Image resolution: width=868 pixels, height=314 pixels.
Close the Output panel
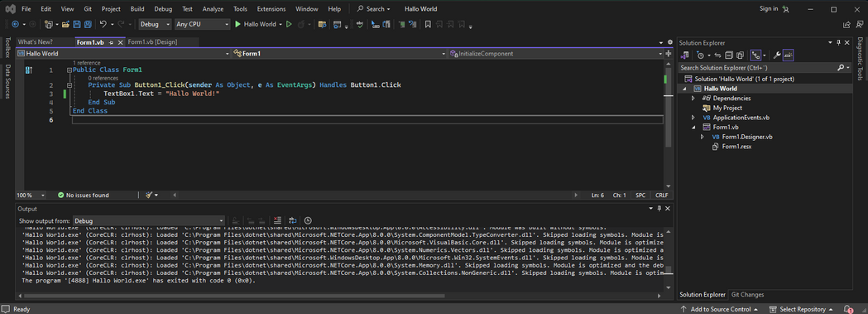tap(668, 209)
